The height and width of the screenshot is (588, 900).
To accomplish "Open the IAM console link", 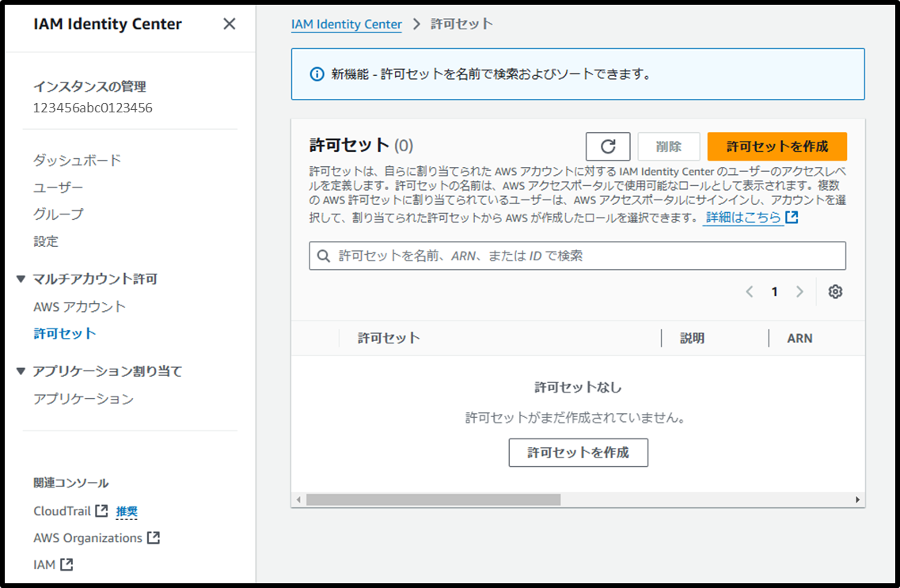I will (x=44, y=564).
